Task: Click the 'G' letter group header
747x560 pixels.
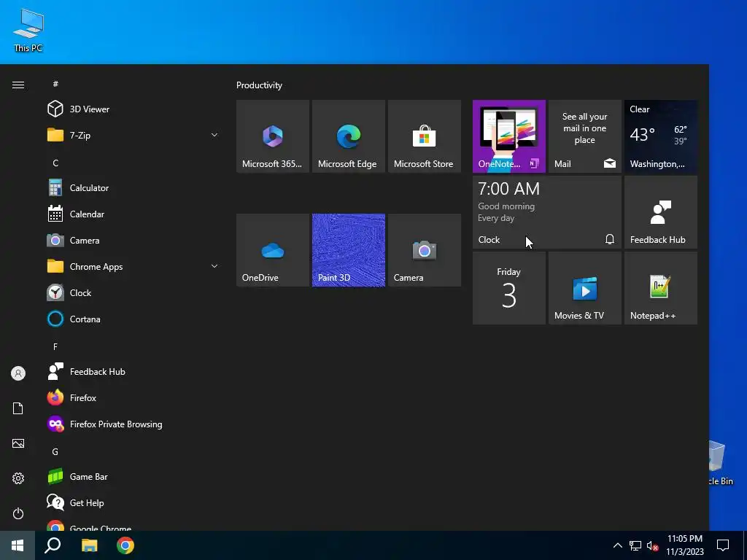Action: pos(55,451)
